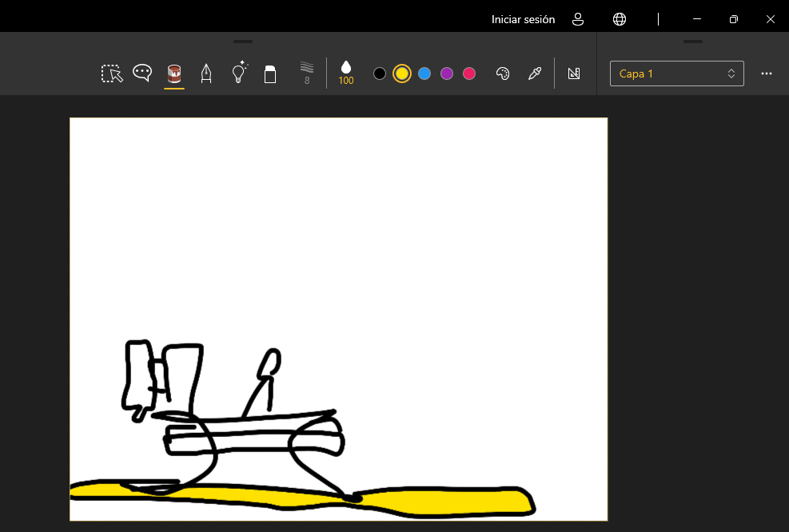789x532 pixels.
Task: Open the three-dot more options menu
Action: tap(767, 73)
